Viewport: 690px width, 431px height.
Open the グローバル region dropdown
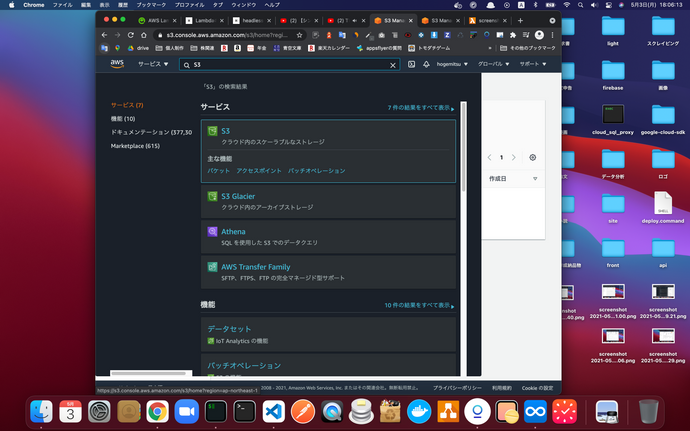pyautogui.click(x=493, y=64)
